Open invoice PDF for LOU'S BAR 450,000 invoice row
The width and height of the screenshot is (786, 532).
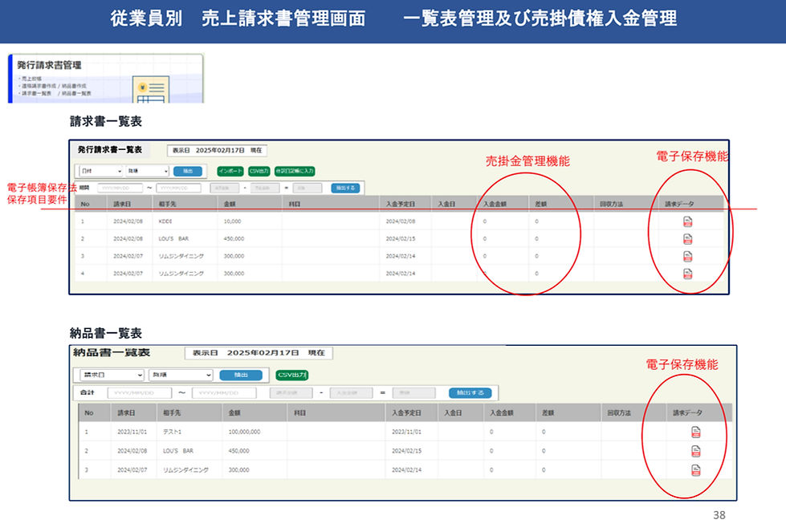[x=688, y=239]
